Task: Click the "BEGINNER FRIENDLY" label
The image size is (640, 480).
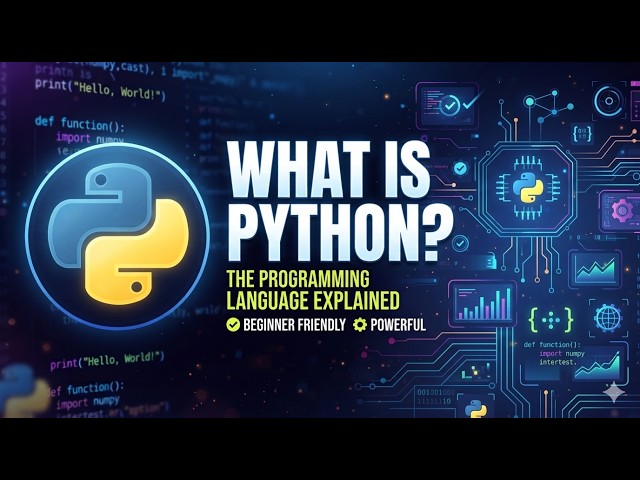Action: point(294,325)
